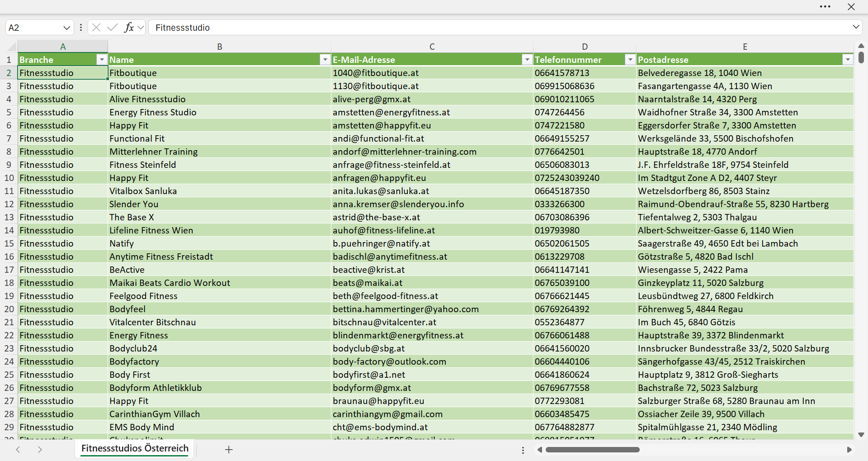
Task: Go to the next sheet tab arrow
Action: [40, 449]
